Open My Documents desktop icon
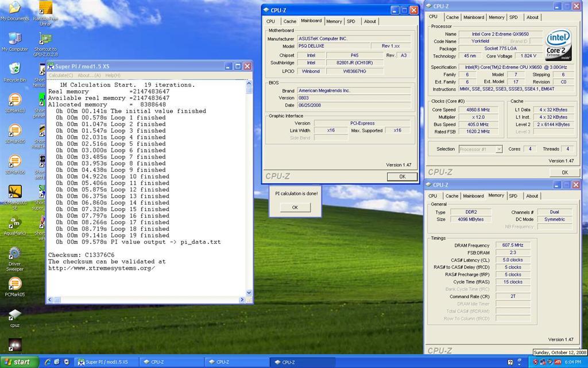 tap(14, 10)
